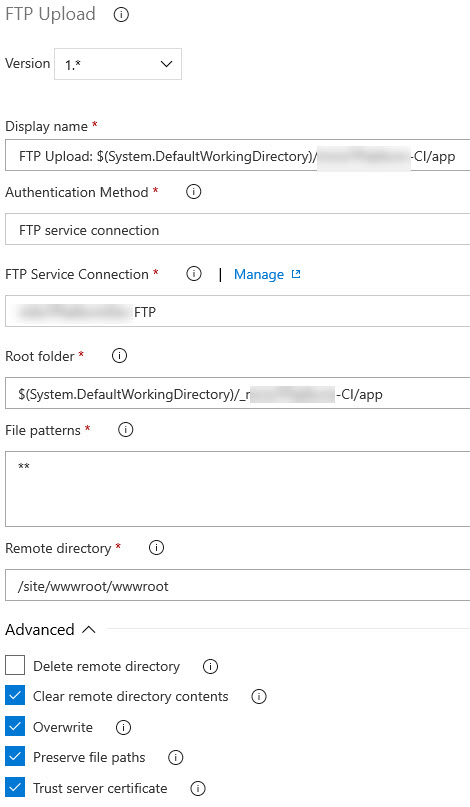Click info icon next to Overwrite
The width and height of the screenshot is (470, 807).
tap(123, 727)
